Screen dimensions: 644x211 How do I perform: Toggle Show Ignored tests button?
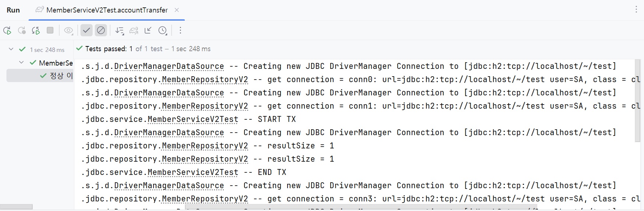[101, 31]
